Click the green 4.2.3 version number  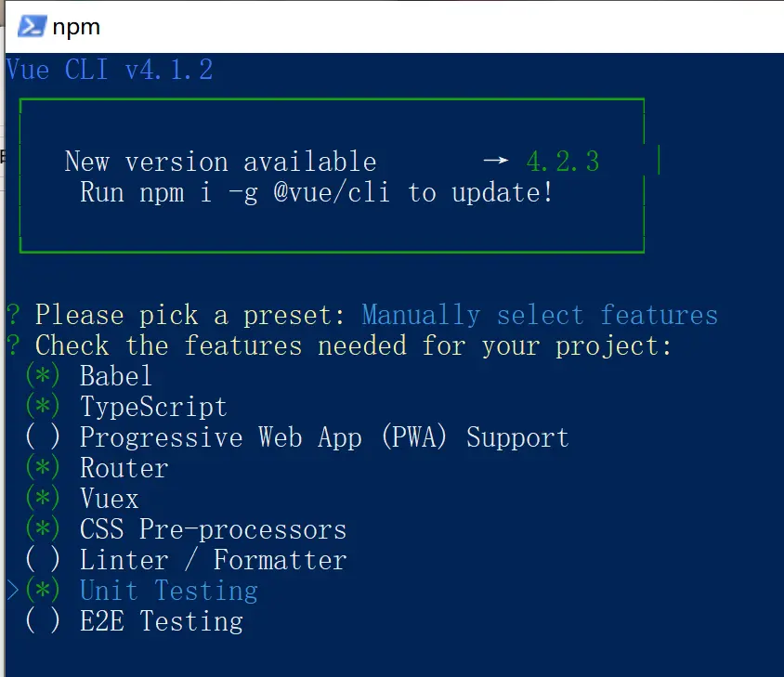pos(562,162)
